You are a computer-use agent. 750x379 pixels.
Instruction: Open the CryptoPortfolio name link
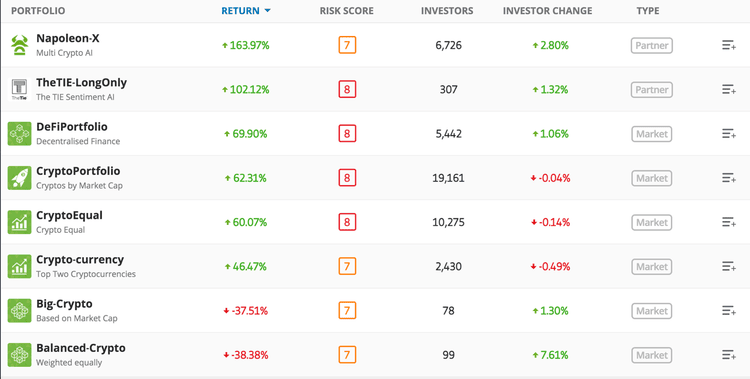(x=78, y=171)
